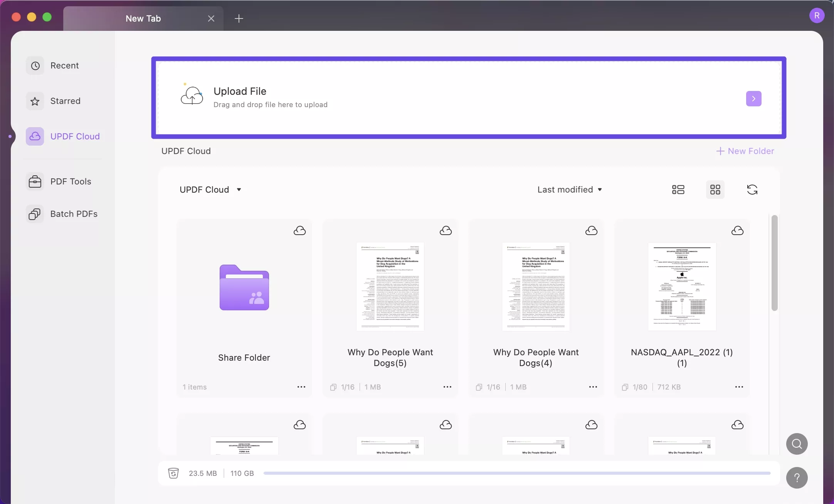Close the New Tab tab

click(x=211, y=18)
